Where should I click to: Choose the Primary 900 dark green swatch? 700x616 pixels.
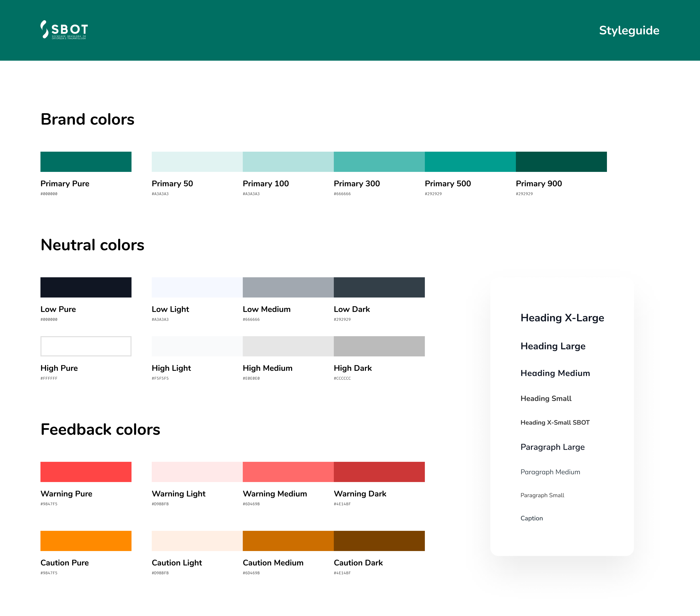click(x=561, y=162)
